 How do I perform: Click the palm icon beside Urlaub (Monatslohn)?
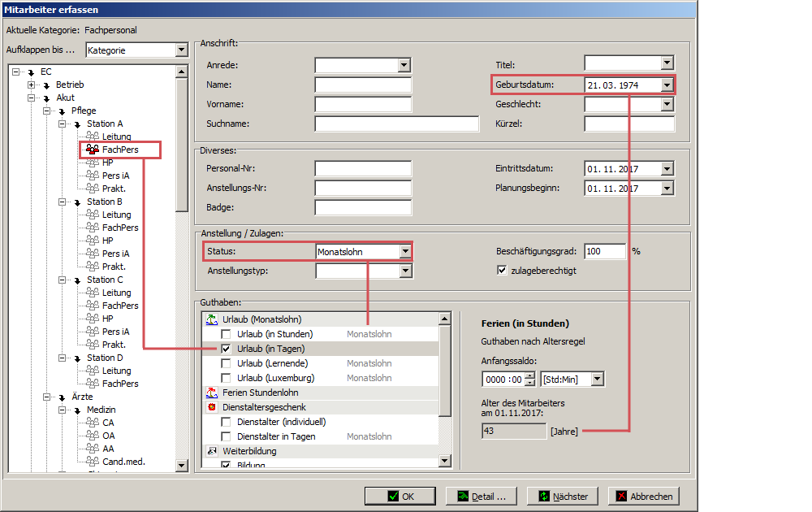click(212, 319)
